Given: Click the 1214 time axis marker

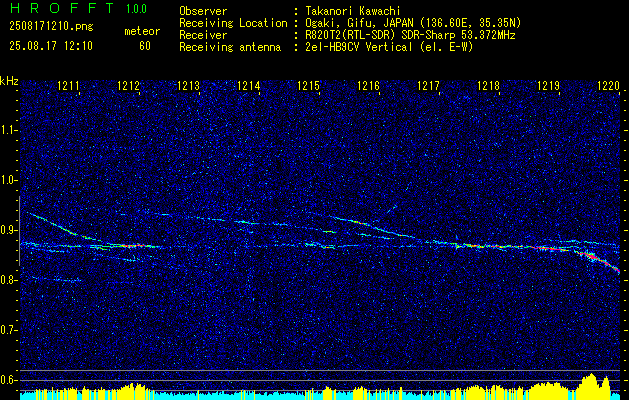Looking at the screenshot, I should (x=248, y=85).
